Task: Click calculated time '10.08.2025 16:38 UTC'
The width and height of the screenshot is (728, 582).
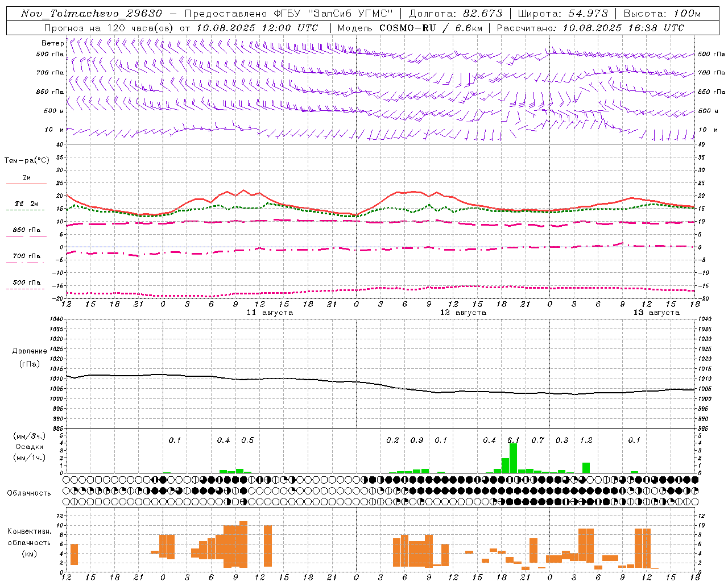Action: [623, 28]
